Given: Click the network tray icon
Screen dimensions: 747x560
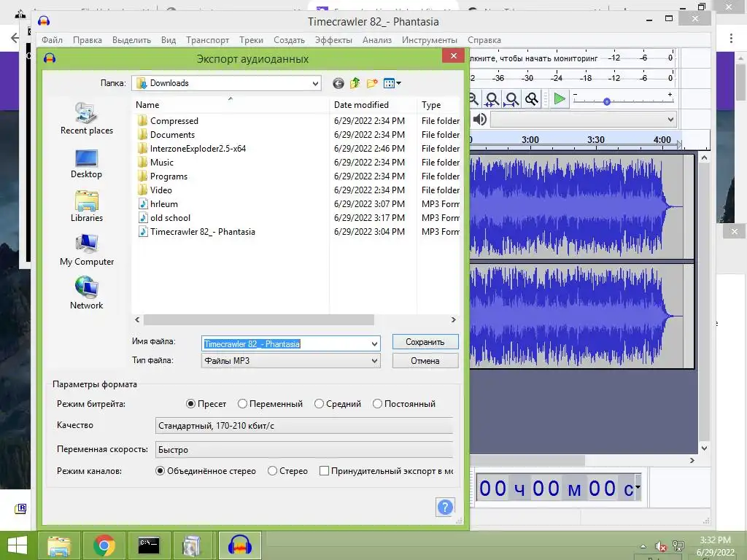Looking at the screenshot, I should (x=678, y=546).
